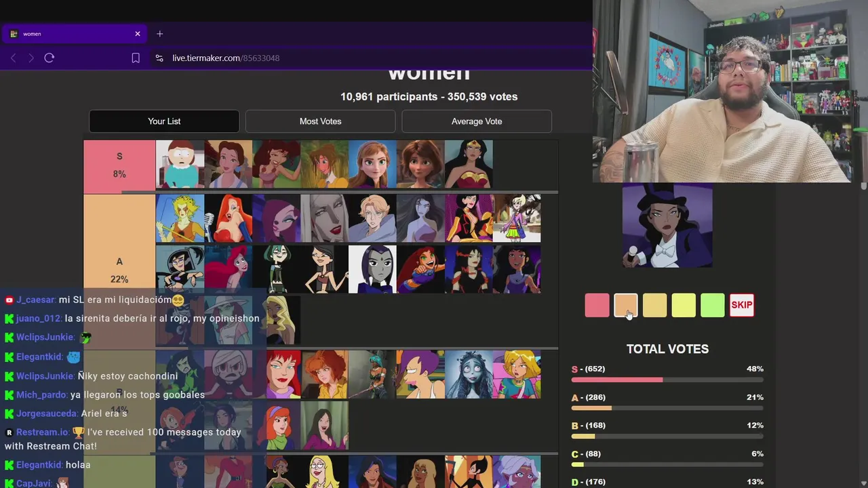Switch to the Average Vote tab

[477, 121]
